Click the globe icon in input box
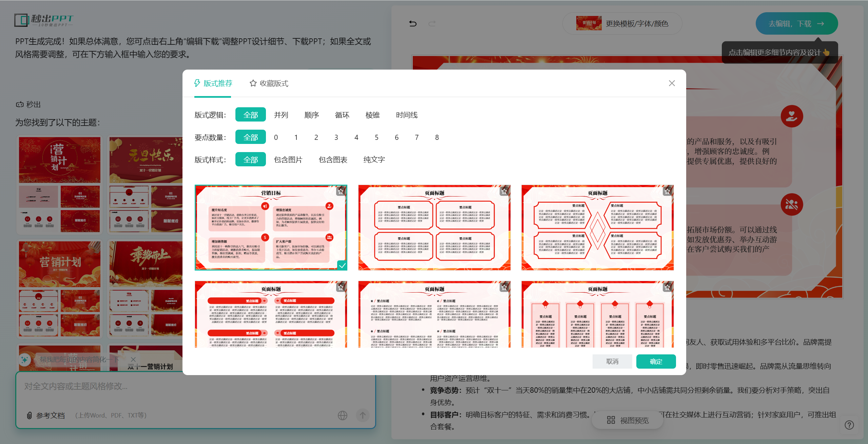 point(342,415)
